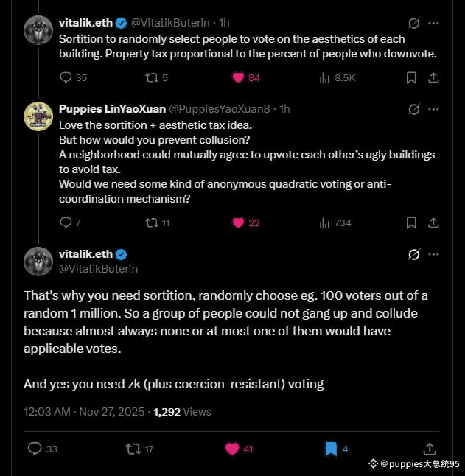The image size is (465, 476).
Task: View analytics showing 8.5K views
Action: coord(324,77)
